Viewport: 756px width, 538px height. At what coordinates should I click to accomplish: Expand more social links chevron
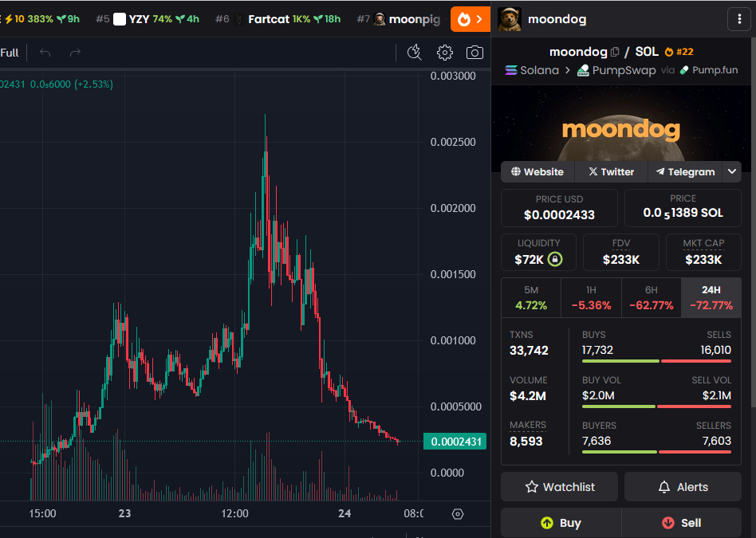click(732, 171)
